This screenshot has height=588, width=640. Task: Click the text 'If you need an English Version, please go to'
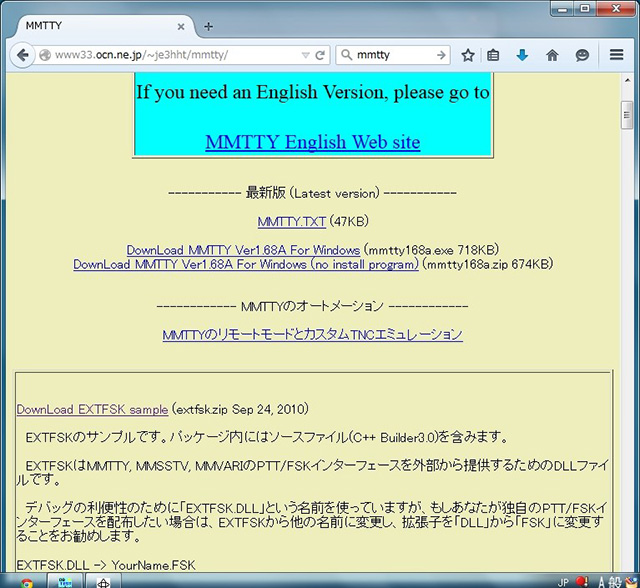pos(313,92)
